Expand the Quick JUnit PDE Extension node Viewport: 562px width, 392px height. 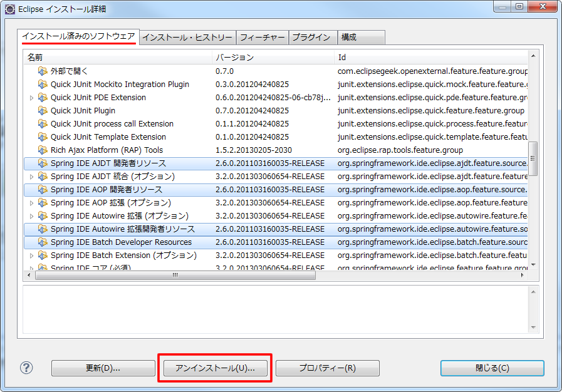point(31,98)
